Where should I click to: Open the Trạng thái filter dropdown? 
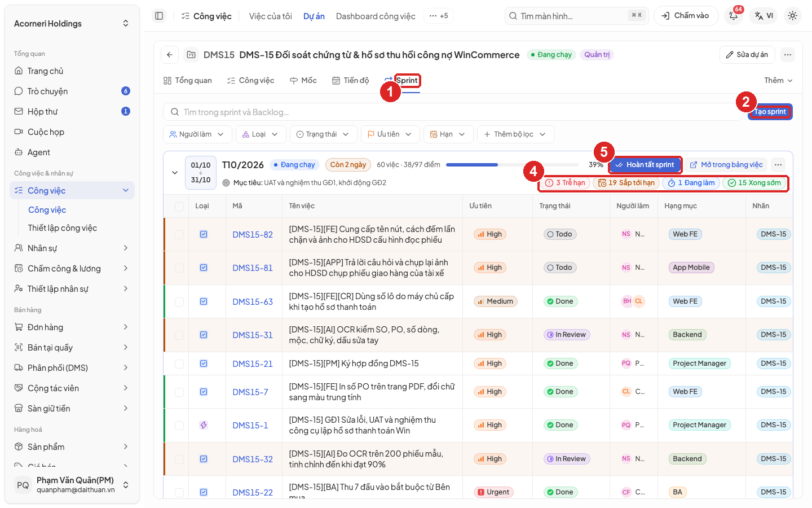point(324,134)
